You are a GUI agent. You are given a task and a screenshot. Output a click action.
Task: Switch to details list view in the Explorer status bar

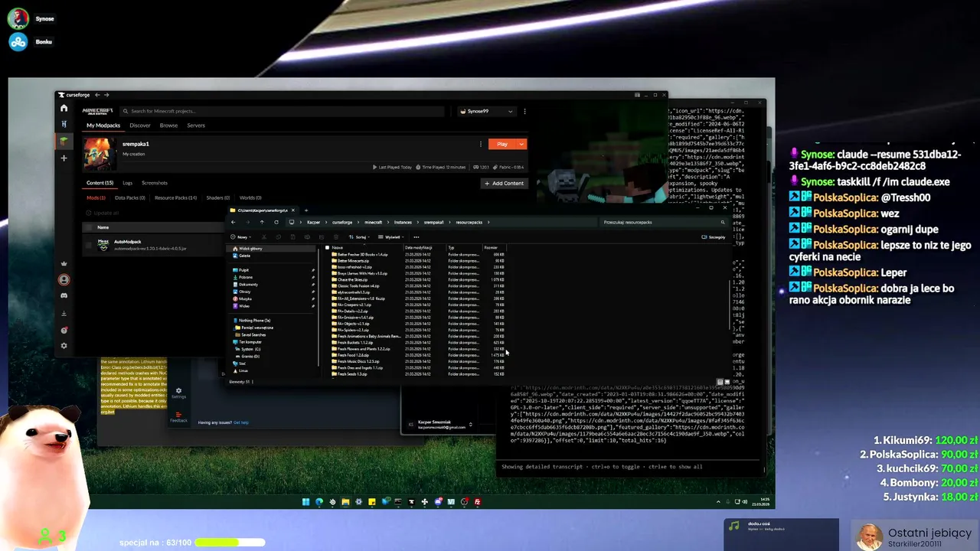pos(720,381)
